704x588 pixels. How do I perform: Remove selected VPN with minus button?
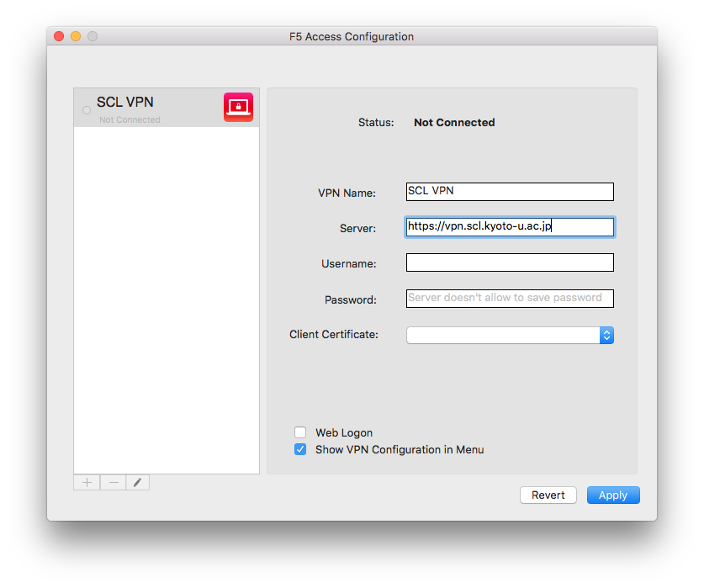(114, 483)
